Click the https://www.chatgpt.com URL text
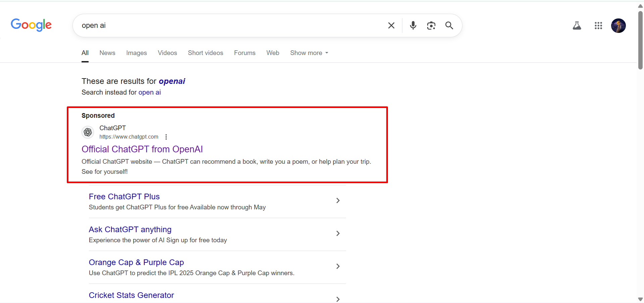The image size is (644, 303). (x=129, y=137)
